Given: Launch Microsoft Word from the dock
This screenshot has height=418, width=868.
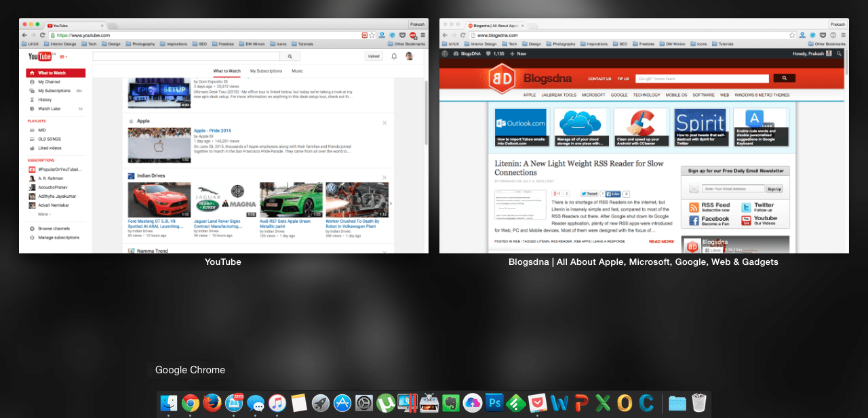Looking at the screenshot, I should [559, 403].
